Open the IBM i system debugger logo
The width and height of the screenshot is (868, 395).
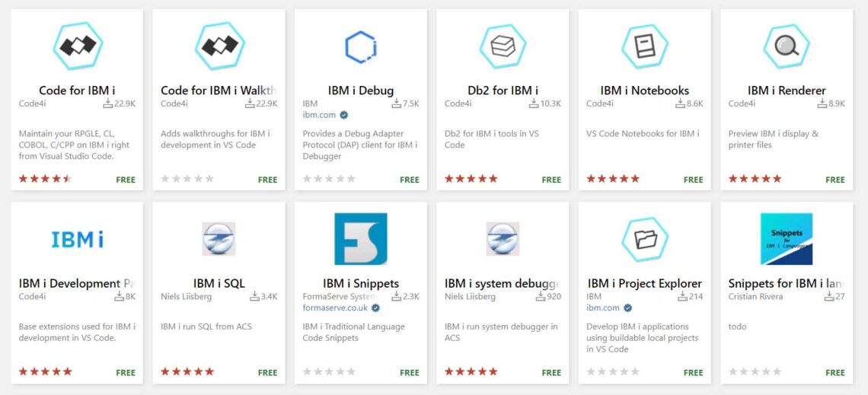click(503, 239)
